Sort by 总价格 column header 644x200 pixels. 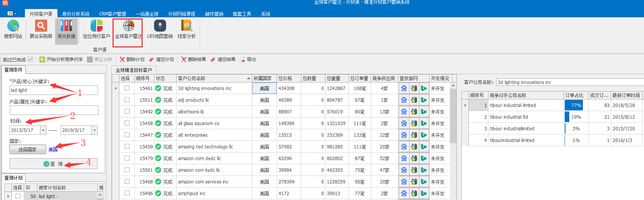pyautogui.click(x=288, y=78)
